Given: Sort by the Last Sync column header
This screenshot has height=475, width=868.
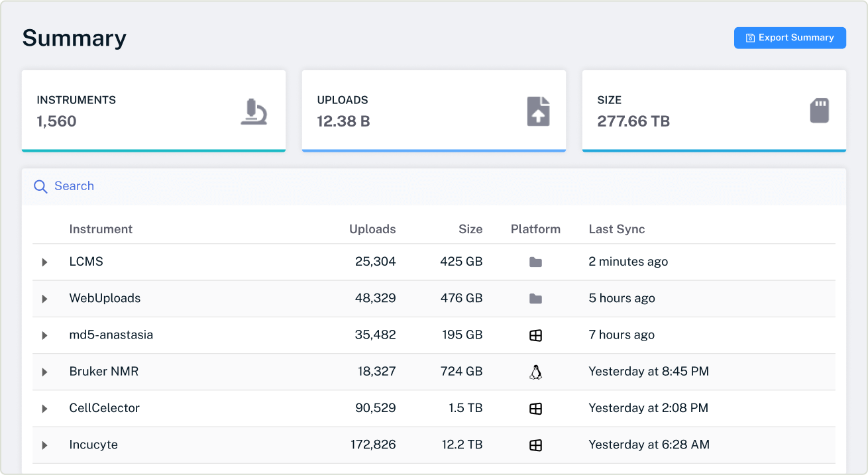Looking at the screenshot, I should pos(616,229).
